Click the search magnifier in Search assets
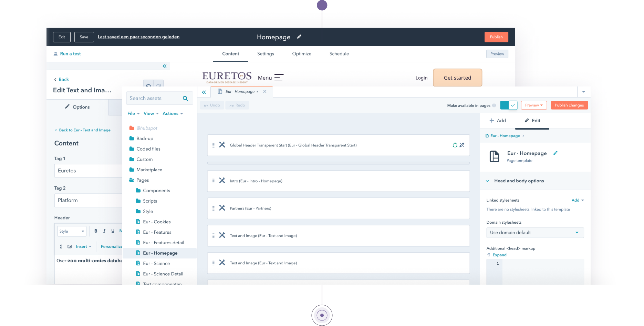Viewport: 644px width, 326px height. coord(185,99)
